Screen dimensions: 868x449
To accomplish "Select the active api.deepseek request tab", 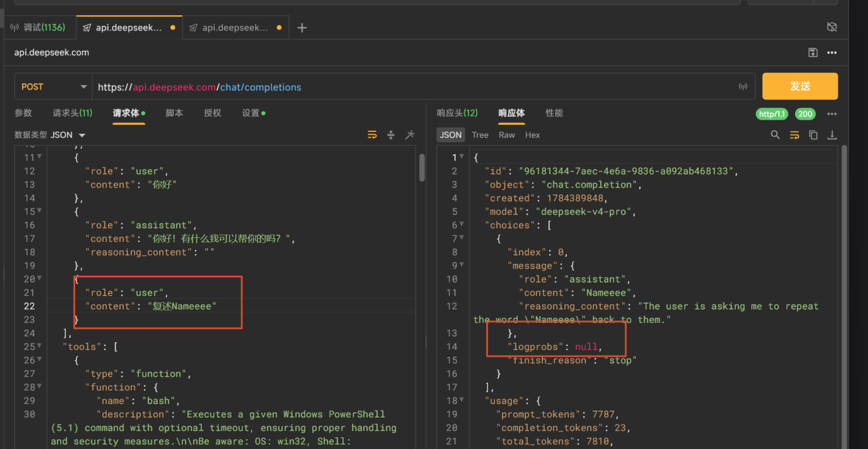I will tap(129, 27).
